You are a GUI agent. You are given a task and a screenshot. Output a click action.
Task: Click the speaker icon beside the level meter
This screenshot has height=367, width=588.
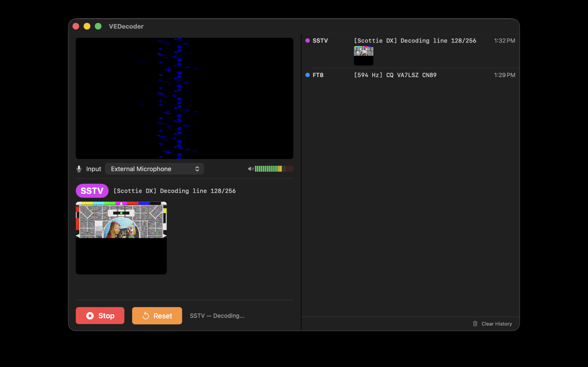coord(251,169)
